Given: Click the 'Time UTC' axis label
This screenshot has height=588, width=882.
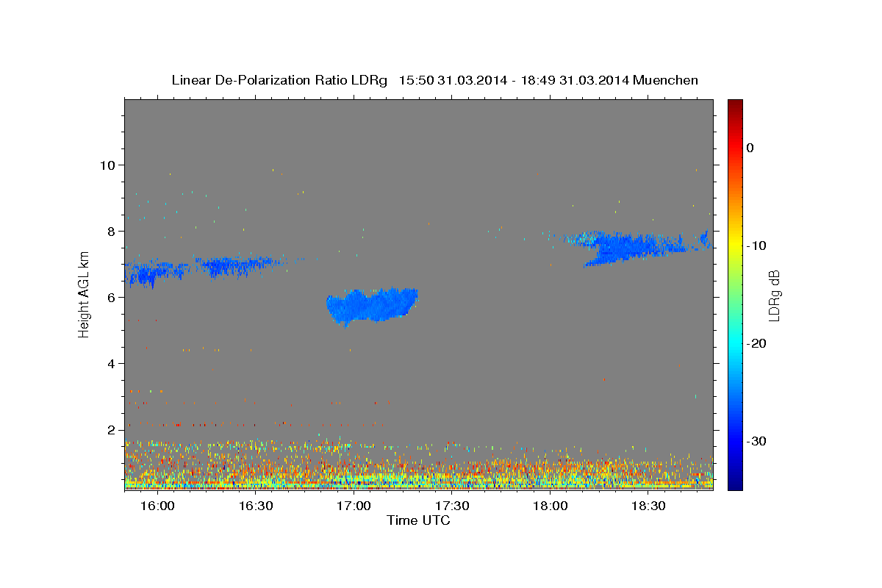Looking at the screenshot, I should point(418,520).
